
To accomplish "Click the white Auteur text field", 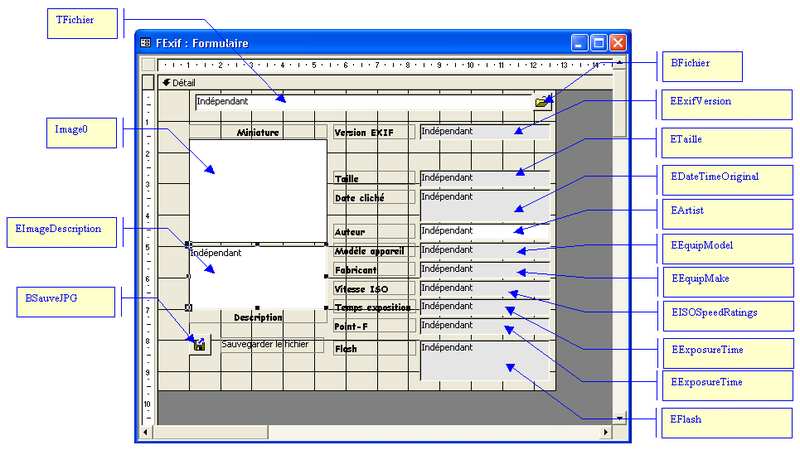I will point(484,231).
